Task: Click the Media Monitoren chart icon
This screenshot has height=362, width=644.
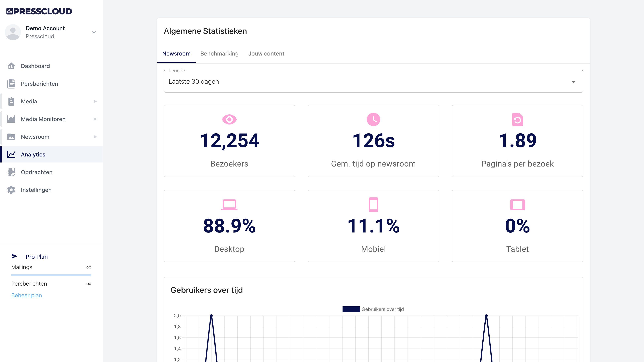Action: coord(11,119)
